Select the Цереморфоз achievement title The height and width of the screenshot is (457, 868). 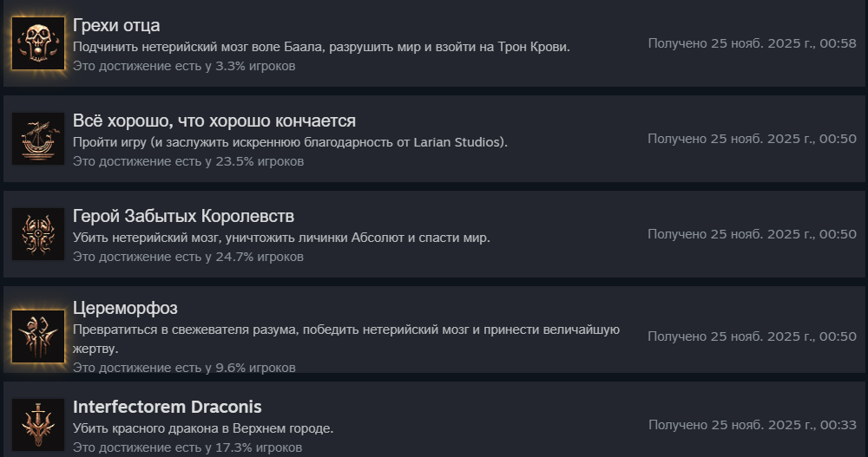[125, 309]
